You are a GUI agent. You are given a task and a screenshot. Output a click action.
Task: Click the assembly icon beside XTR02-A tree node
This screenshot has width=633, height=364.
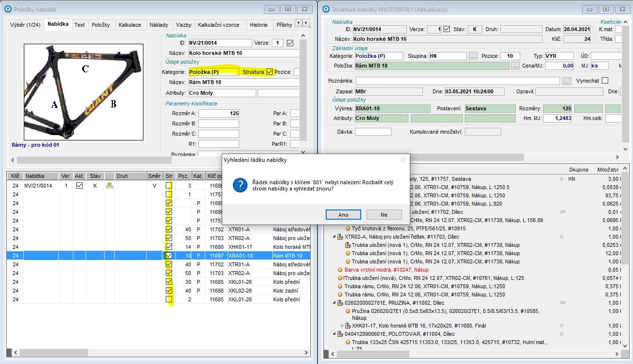[x=341, y=237]
